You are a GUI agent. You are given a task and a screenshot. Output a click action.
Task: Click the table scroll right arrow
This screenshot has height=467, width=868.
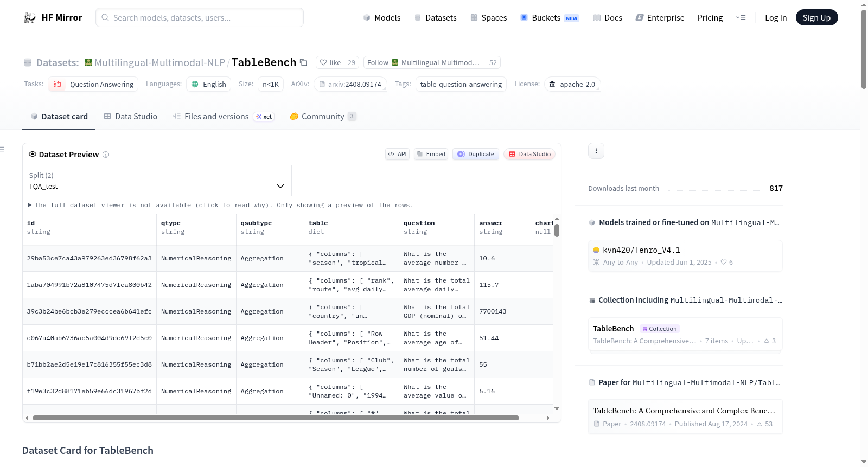548,418
